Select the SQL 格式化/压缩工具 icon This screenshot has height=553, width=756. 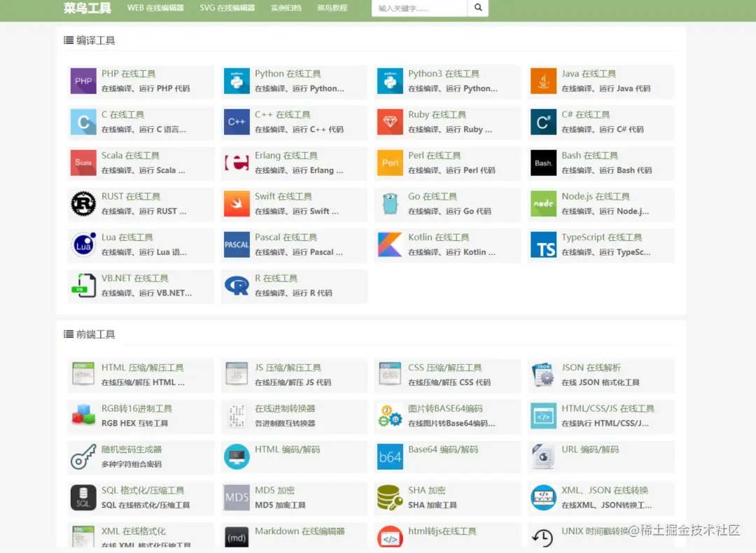[x=83, y=498]
